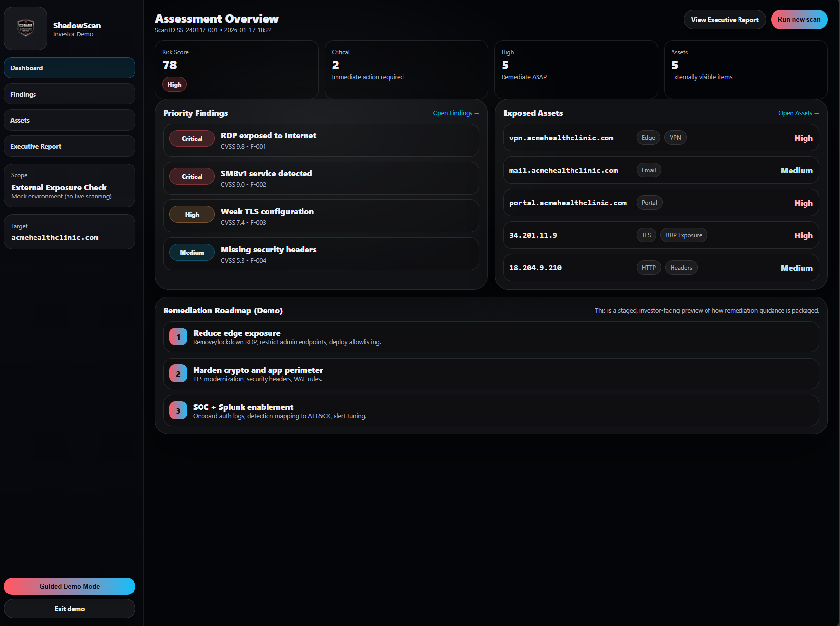Click the Critical badge on RDP exposed to Internet
The width and height of the screenshot is (840, 626).
[192, 138]
